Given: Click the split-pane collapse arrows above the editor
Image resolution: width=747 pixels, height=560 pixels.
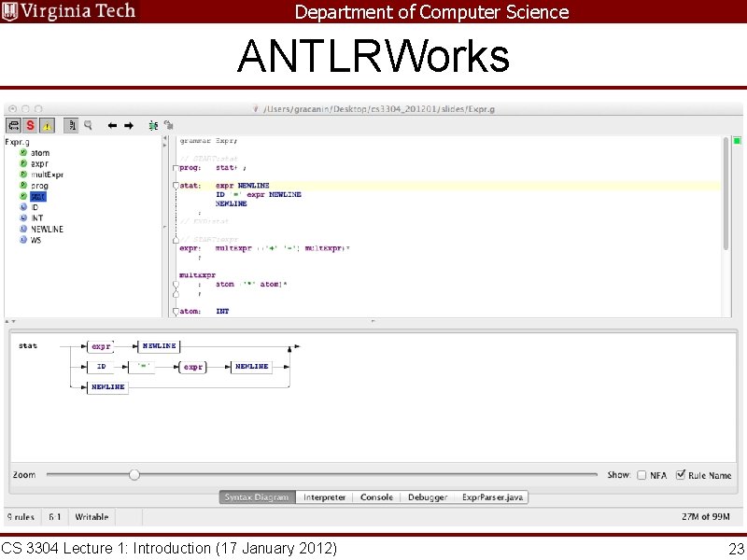Looking at the screenshot, I should [165, 142].
